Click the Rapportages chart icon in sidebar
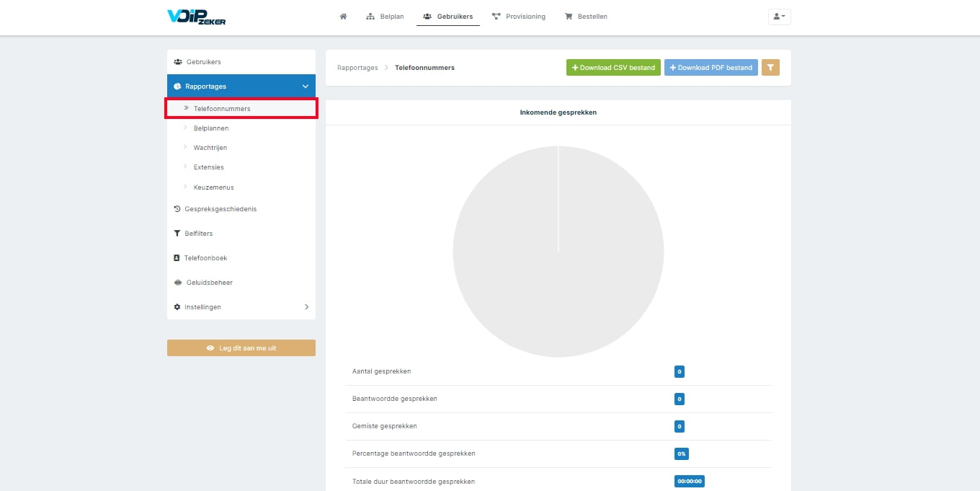The width and height of the screenshot is (980, 491). 178,87
